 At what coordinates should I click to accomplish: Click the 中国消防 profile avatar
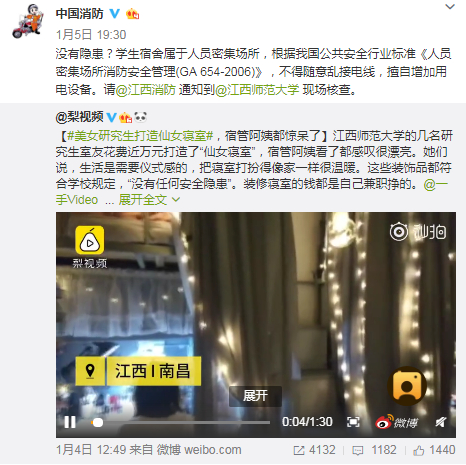[28, 21]
